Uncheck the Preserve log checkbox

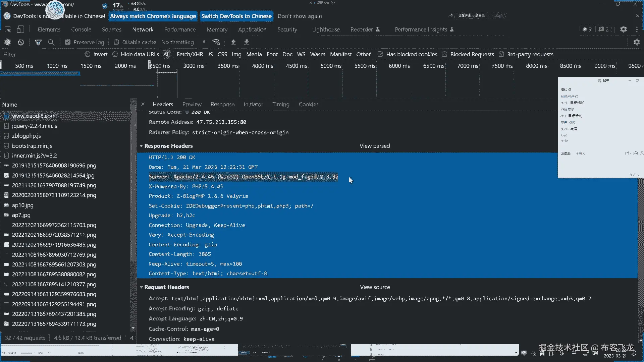(x=68, y=42)
